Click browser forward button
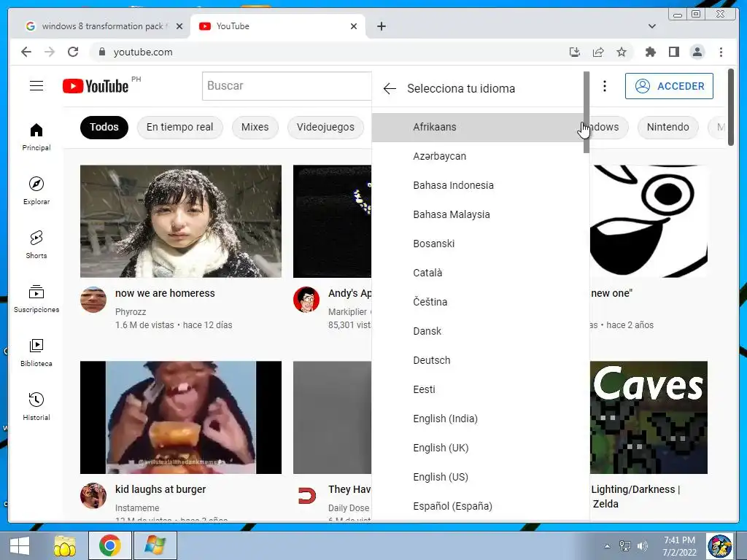This screenshot has height=560, width=747. 50,52
